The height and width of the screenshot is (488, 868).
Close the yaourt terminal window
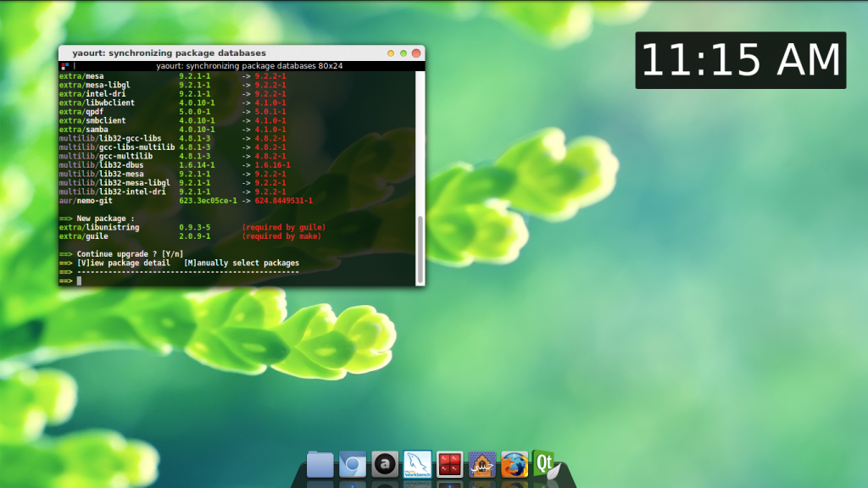[415, 53]
